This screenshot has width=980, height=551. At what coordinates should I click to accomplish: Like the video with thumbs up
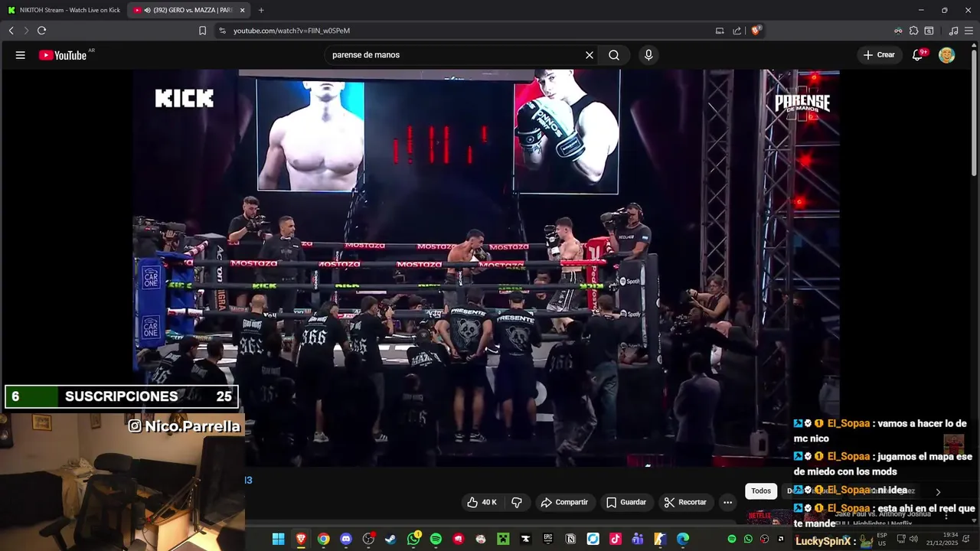(482, 502)
